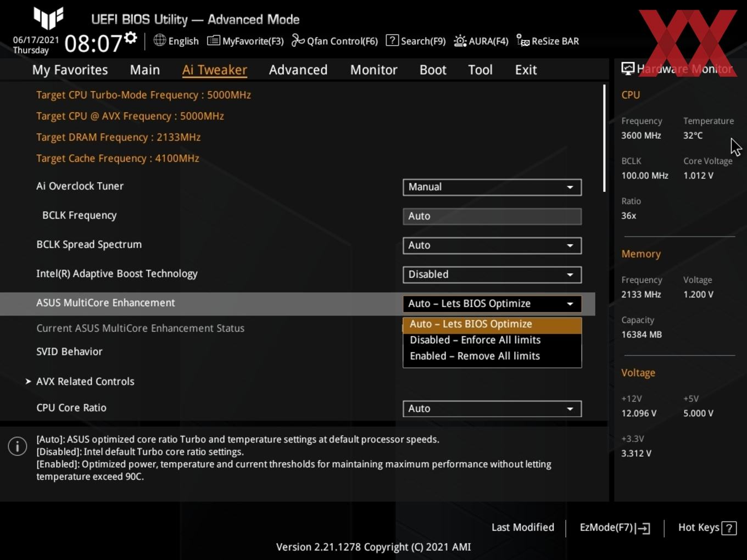Screen dimensions: 747x560
Task: Choose Auto – Lets BIOS Optimize option
Action: 492,324
